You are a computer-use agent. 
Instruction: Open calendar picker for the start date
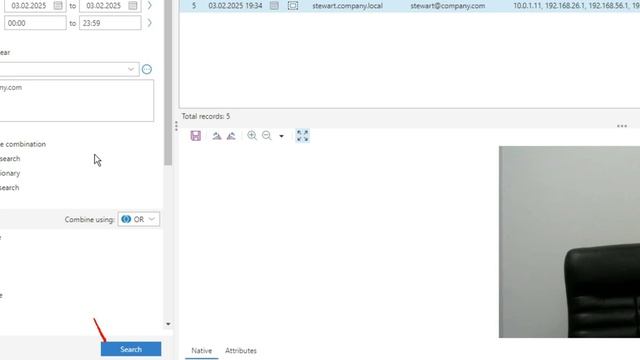pos(58,6)
